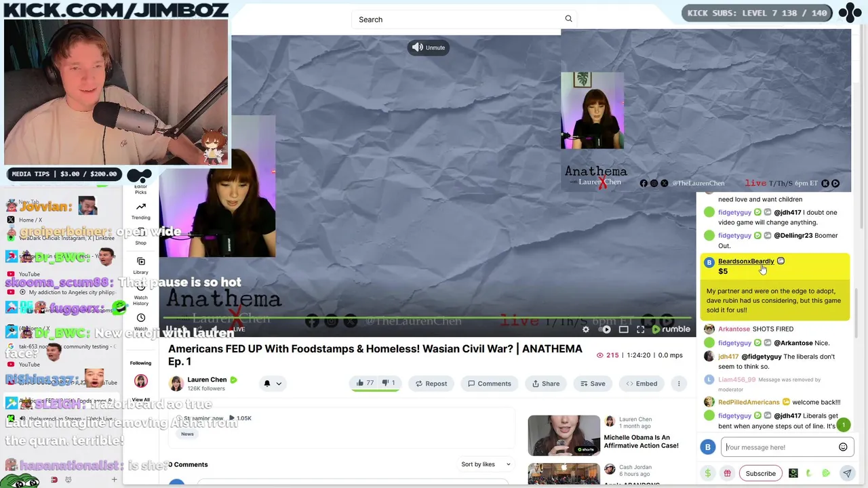Click RedPilledAmericans username in chat
The height and width of the screenshot is (488, 868).
[749, 402]
